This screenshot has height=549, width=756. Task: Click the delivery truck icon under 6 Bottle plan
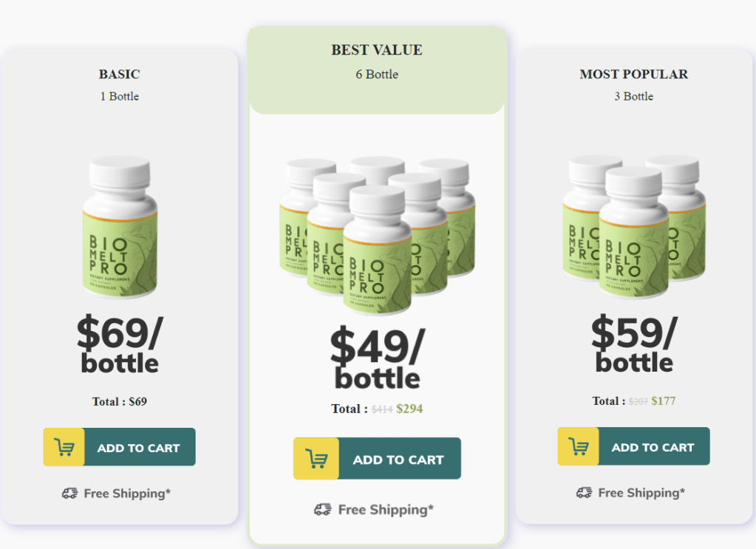coord(322,509)
